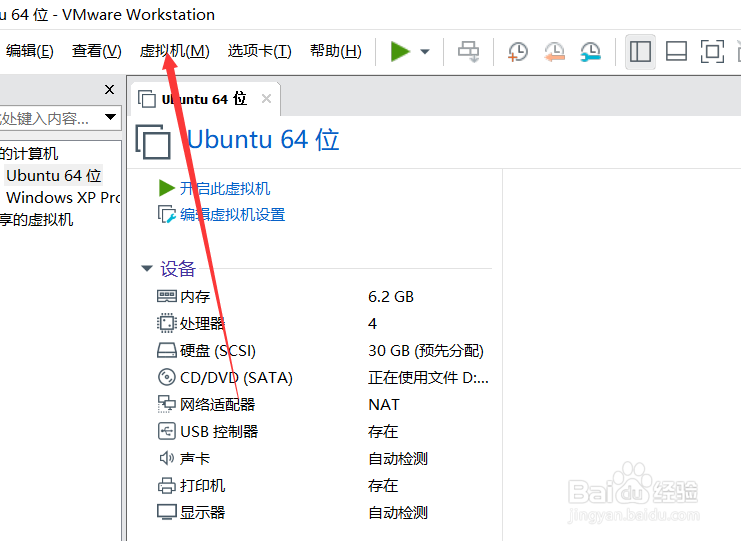Open the power options dropdown arrow
Screen dimensions: 741x541
tap(425, 52)
